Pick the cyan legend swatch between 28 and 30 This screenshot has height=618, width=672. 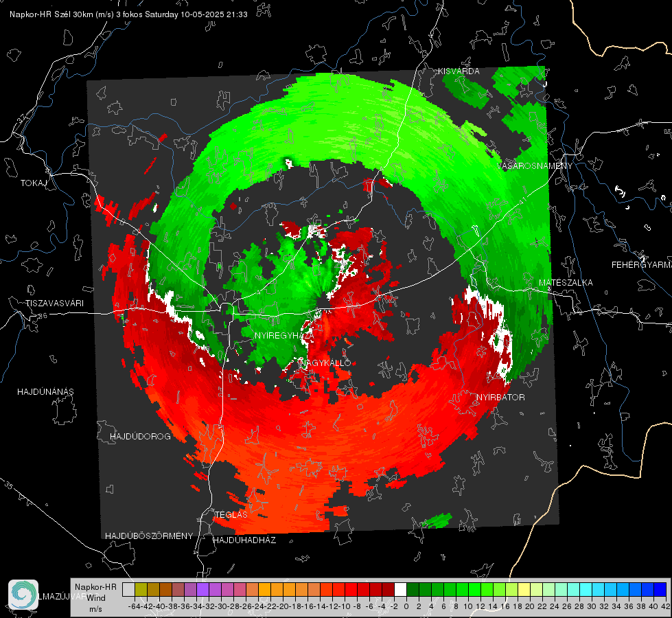click(586, 589)
